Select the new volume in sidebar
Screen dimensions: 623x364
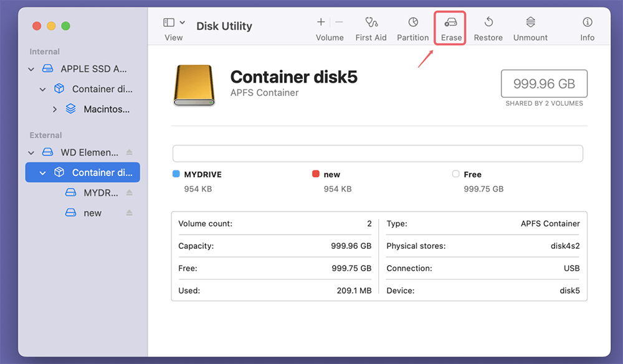(x=92, y=212)
